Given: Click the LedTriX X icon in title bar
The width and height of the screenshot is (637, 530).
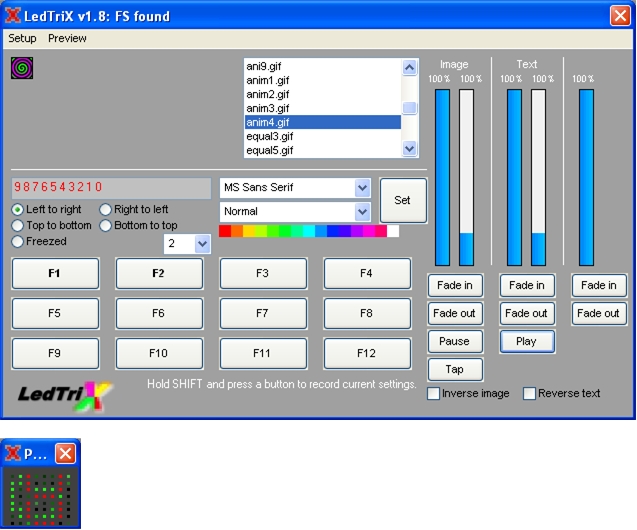Looking at the screenshot, I should click(13, 15).
